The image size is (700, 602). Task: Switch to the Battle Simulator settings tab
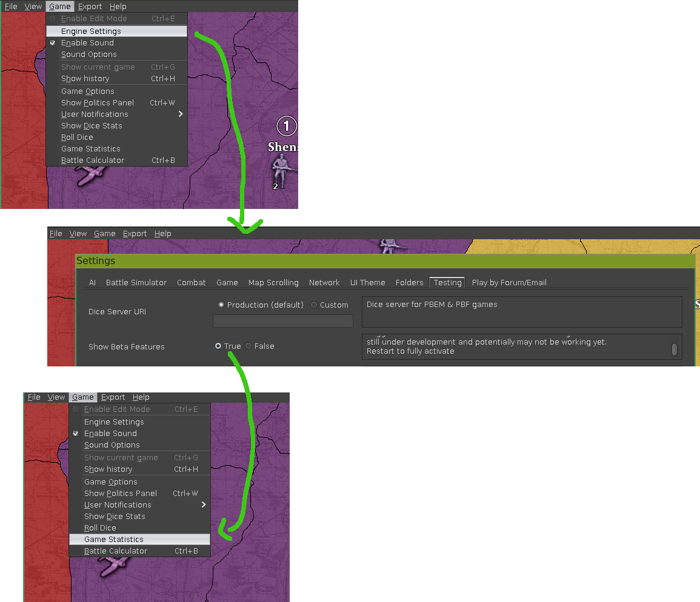136,283
